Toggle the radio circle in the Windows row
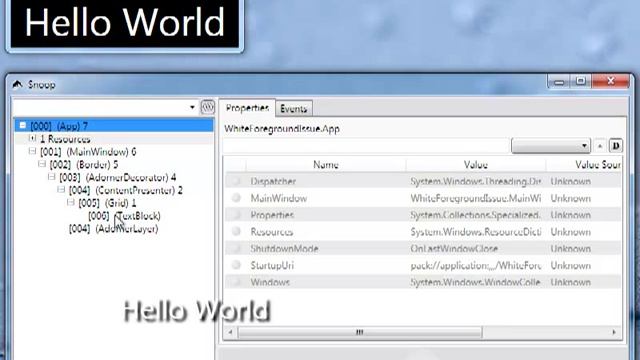 point(236,282)
